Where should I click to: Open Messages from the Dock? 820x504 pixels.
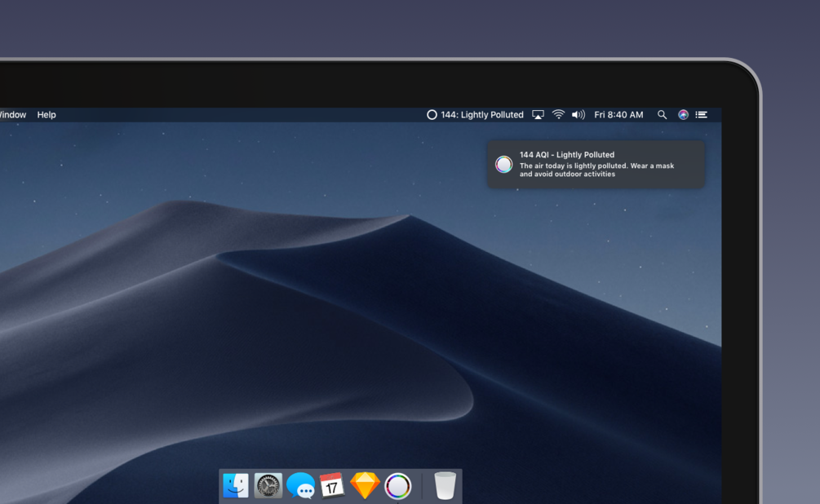point(301,486)
